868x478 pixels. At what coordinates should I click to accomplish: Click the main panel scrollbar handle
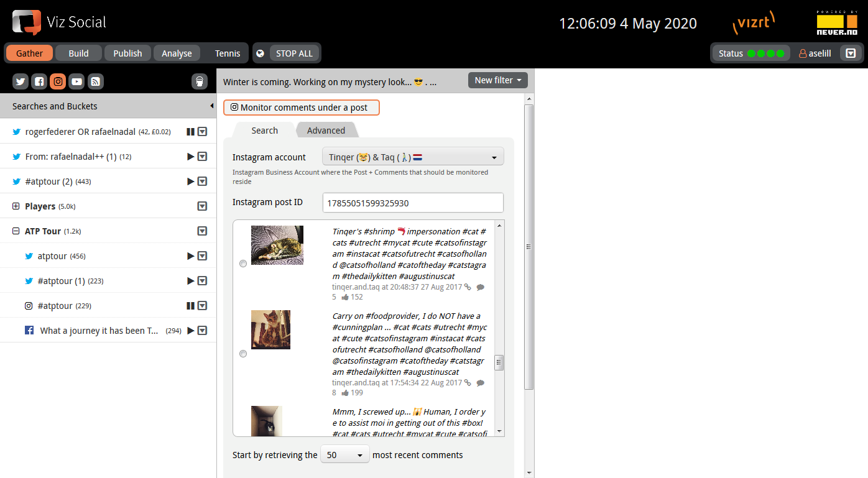529,247
